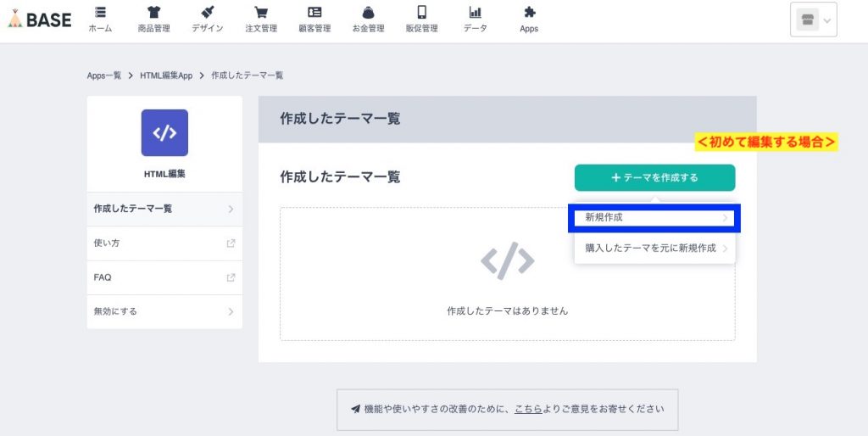Open the ホーム home icon

point(100,13)
